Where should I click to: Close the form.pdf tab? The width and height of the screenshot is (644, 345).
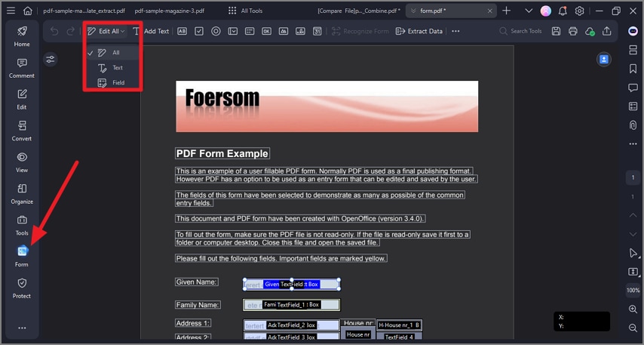489,11
